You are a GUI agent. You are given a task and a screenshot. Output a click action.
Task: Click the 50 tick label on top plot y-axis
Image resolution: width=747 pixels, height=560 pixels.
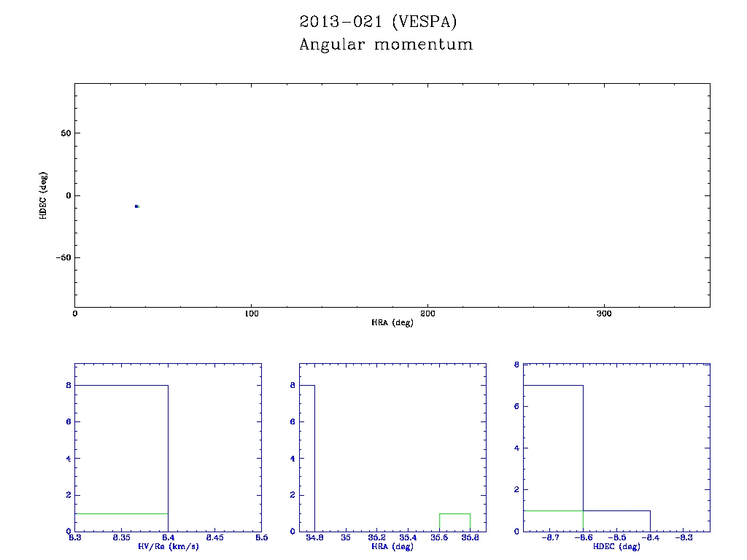64,133
